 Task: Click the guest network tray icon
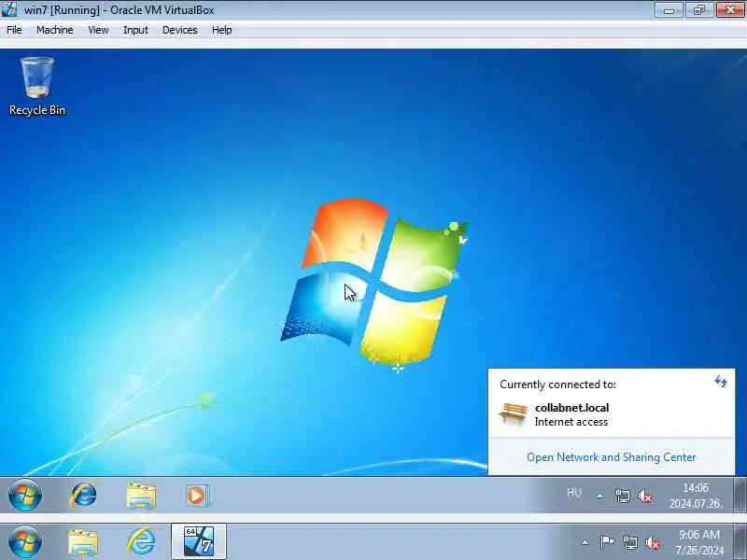(622, 497)
